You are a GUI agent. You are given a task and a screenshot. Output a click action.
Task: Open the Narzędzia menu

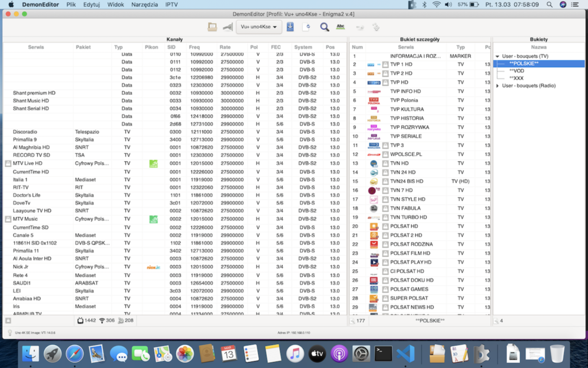click(x=144, y=4)
